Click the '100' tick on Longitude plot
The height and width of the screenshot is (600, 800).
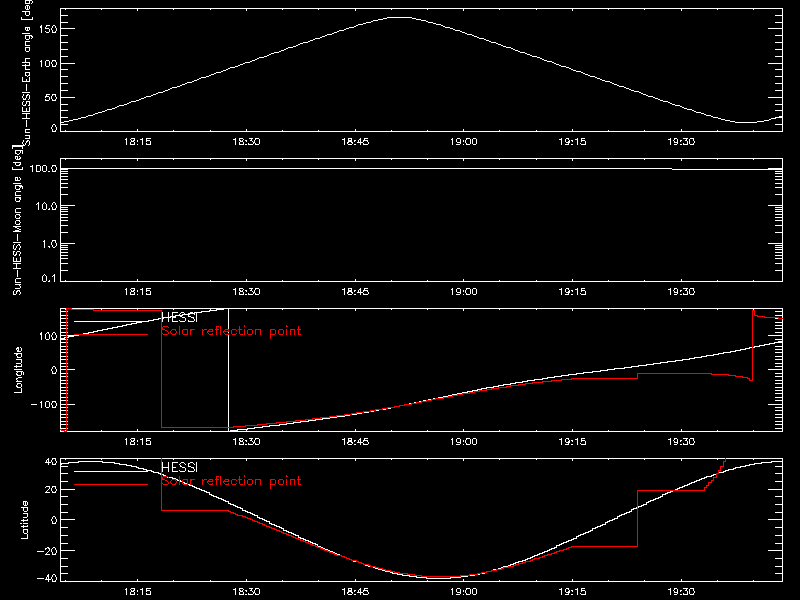[x=48, y=336]
